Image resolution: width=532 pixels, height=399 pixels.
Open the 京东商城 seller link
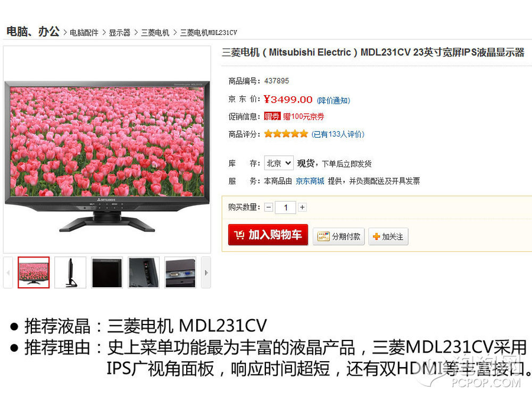[310, 181]
